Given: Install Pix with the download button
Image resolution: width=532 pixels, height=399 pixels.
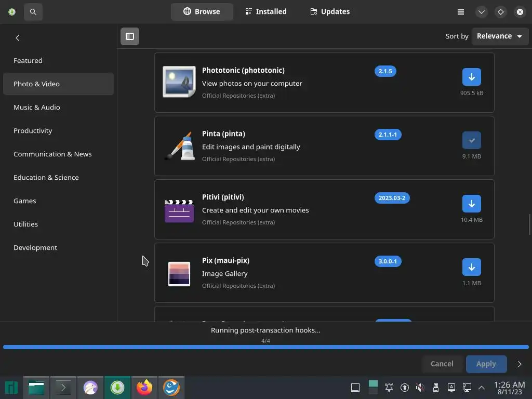Looking at the screenshot, I should click(x=472, y=267).
